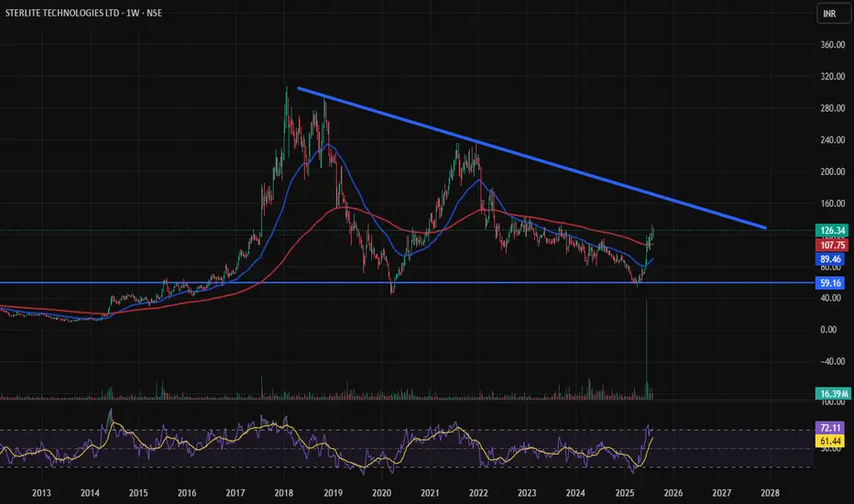
Task: Click the 2021 time axis label
Action: point(430,493)
